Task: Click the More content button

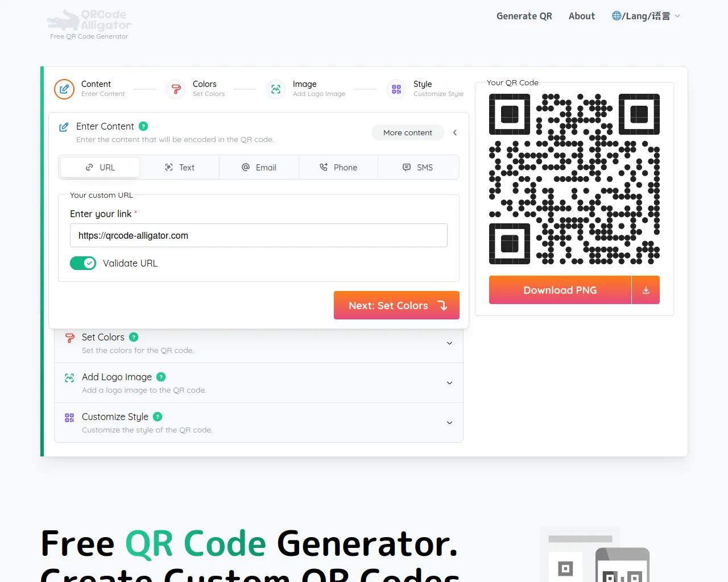Action: 408,132
